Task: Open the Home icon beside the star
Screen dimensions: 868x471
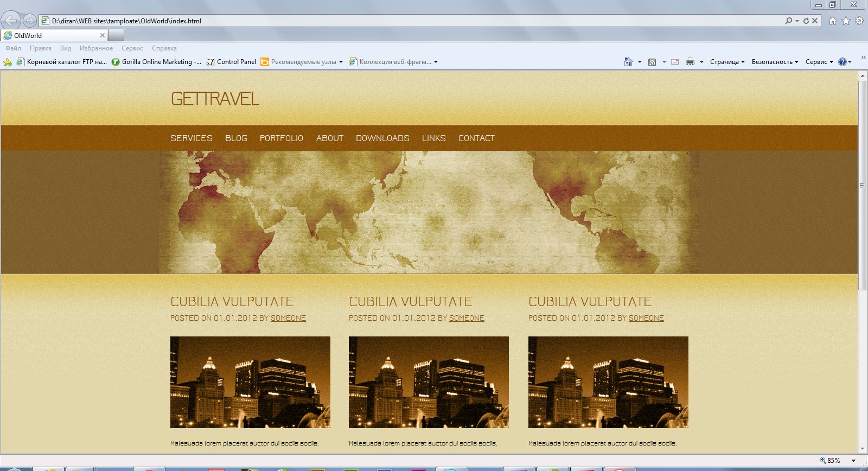Action: (833, 21)
